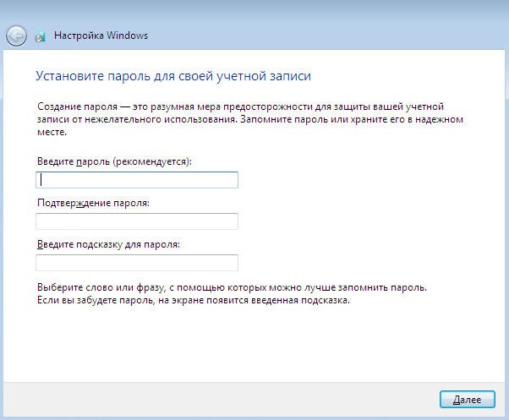Activate the password hint field
Image resolution: width=509 pixels, height=420 pixels.
(137, 263)
